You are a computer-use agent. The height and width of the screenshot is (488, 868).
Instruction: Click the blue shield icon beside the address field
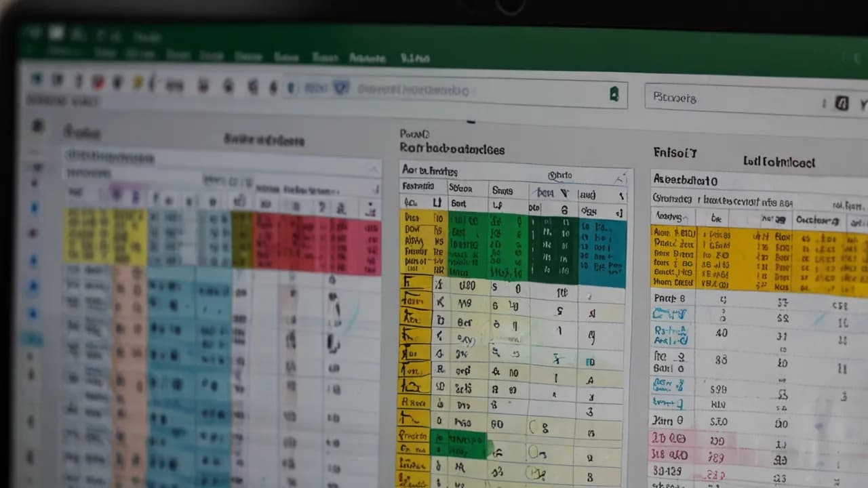click(341, 87)
